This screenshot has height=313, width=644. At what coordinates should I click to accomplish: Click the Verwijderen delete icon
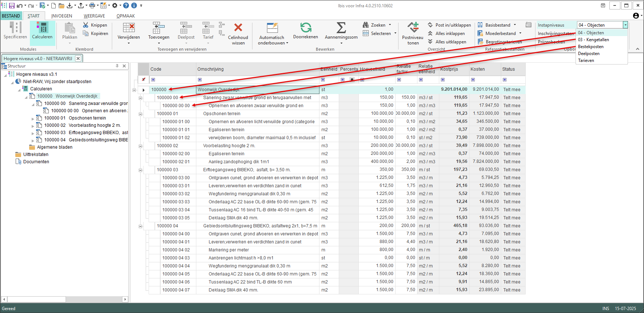tap(129, 28)
